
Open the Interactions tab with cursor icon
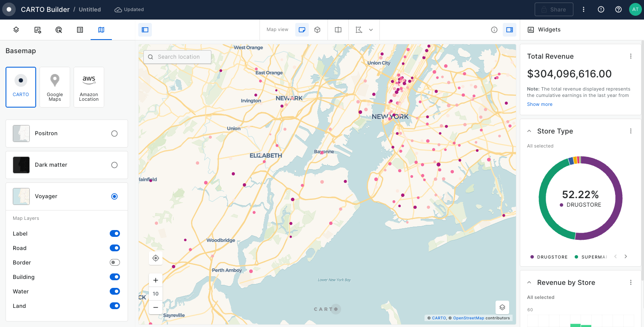pos(59,30)
